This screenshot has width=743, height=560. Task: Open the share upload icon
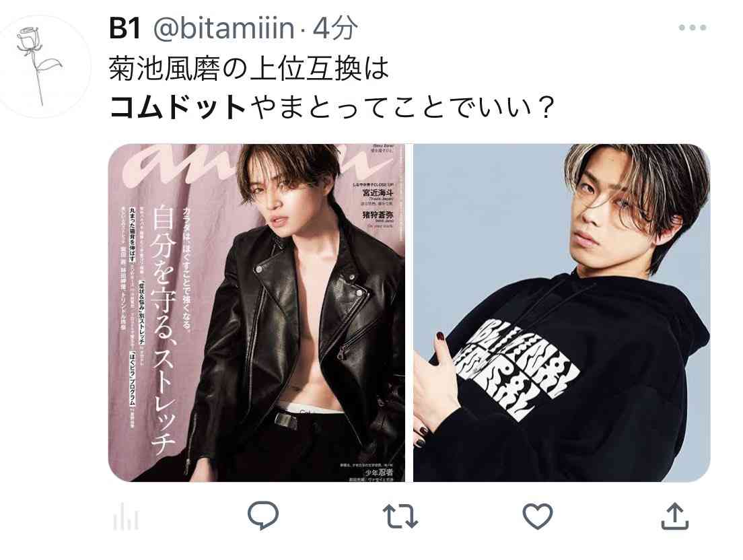tap(674, 516)
